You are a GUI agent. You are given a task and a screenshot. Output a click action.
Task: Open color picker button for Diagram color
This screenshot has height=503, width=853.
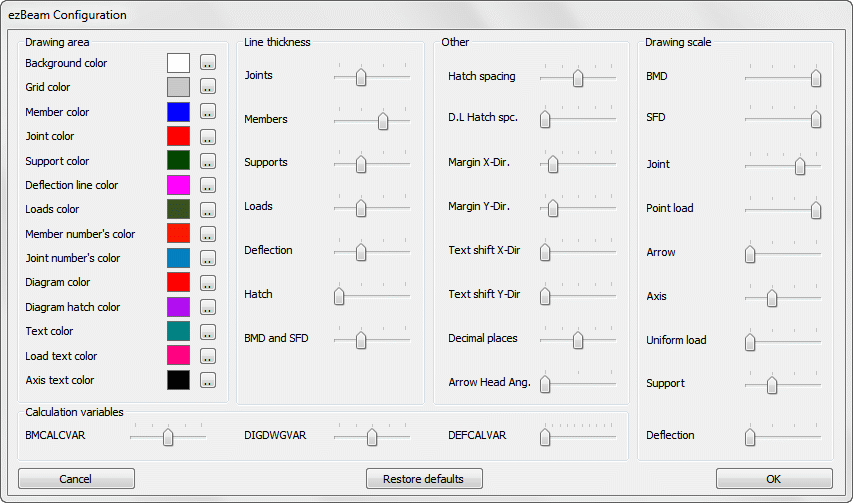coord(208,283)
